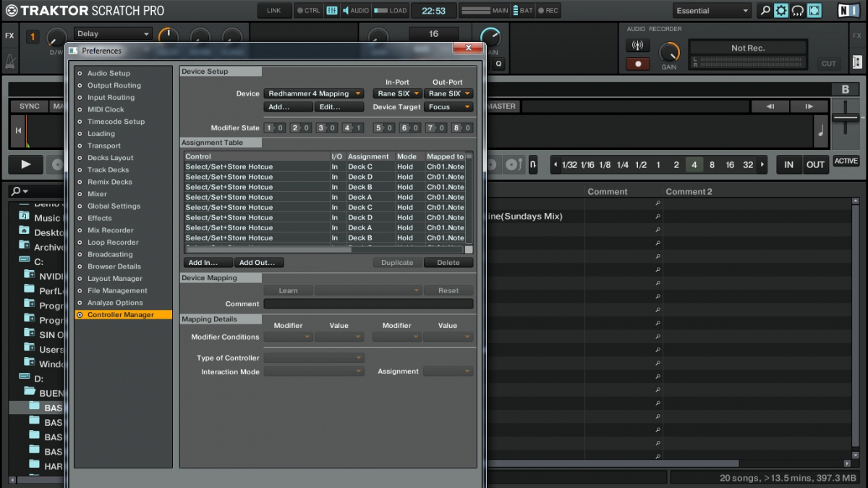Click the Preferences gear icon in header

pos(781,11)
